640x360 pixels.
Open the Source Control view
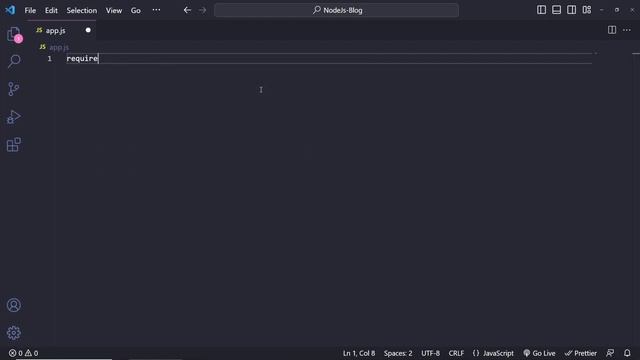pyautogui.click(x=14, y=89)
